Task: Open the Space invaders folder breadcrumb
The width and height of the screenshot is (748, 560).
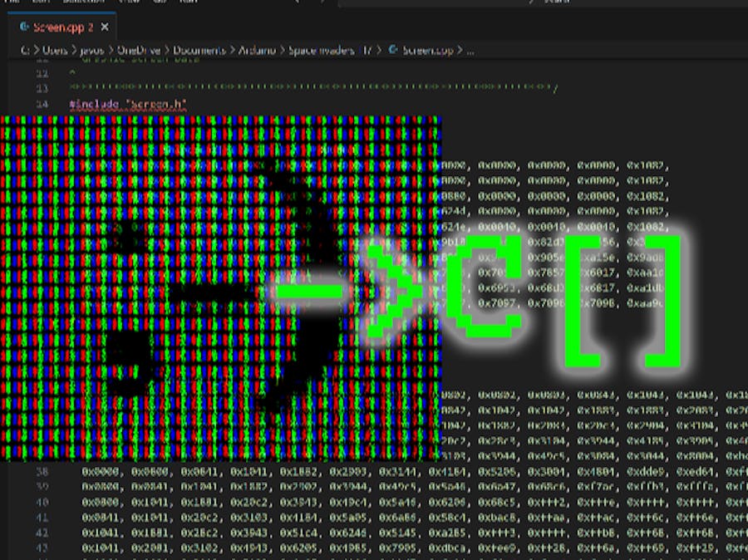Action: click(x=330, y=51)
